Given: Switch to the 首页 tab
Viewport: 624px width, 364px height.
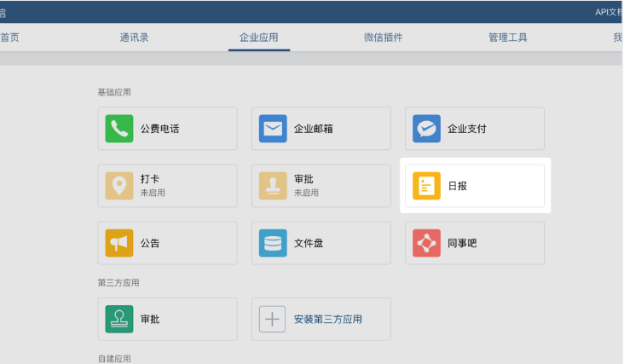Looking at the screenshot, I should 9,38.
